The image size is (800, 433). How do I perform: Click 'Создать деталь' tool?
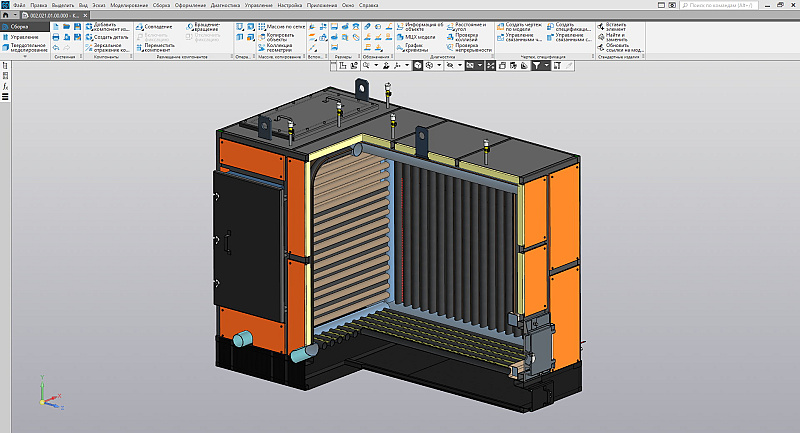point(109,37)
